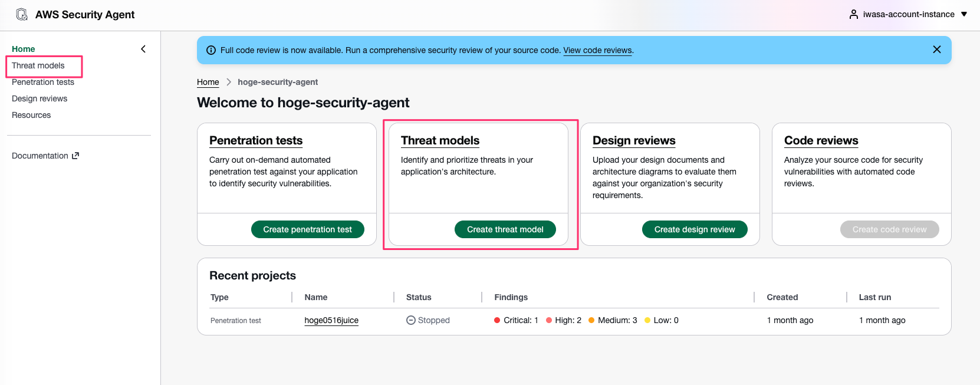Click the 'Penetration test' type cell

pos(236,321)
